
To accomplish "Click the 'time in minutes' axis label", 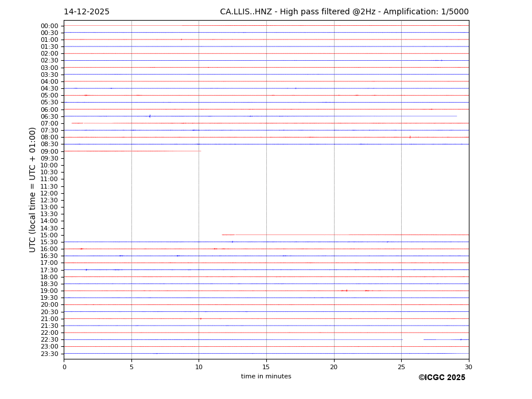I will [x=266, y=377].
